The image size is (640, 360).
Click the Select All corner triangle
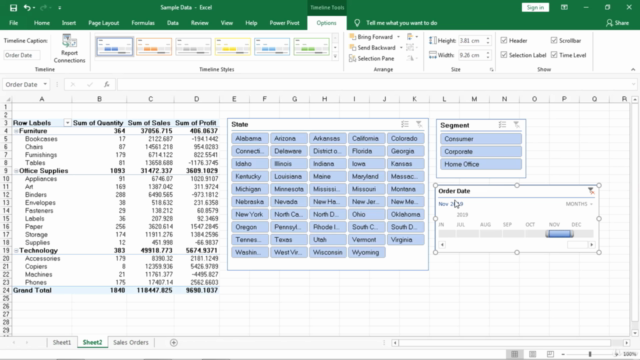click(x=7, y=99)
